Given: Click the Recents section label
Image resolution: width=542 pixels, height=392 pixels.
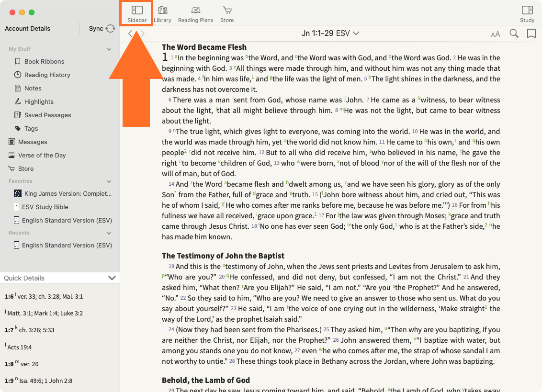Looking at the screenshot, I should click(x=19, y=233).
